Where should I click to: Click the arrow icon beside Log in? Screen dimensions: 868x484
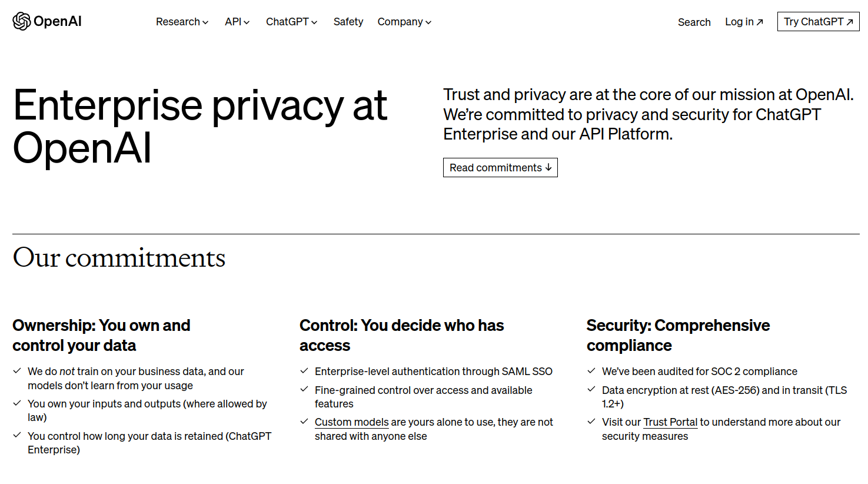pos(760,22)
